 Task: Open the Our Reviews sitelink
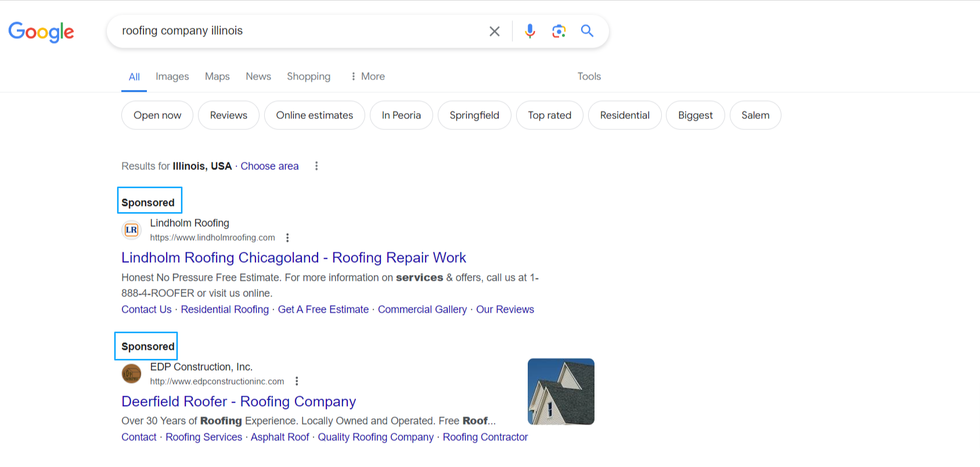[x=505, y=309]
